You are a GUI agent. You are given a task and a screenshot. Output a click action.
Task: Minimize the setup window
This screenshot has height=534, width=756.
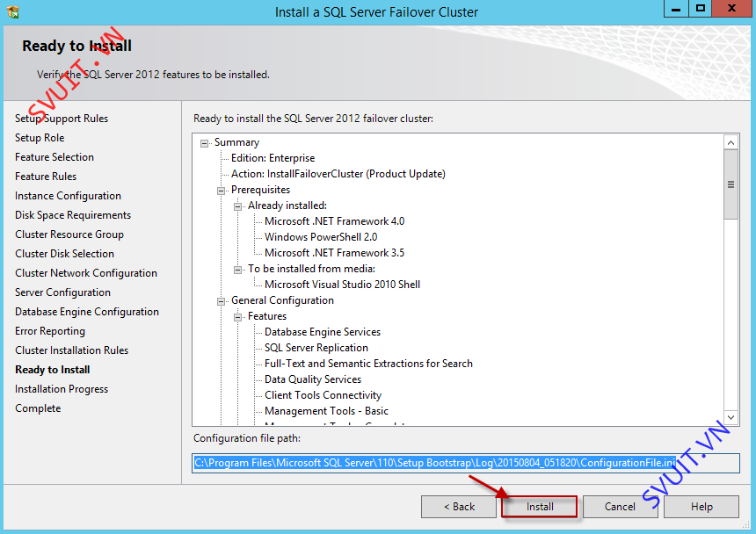click(677, 9)
